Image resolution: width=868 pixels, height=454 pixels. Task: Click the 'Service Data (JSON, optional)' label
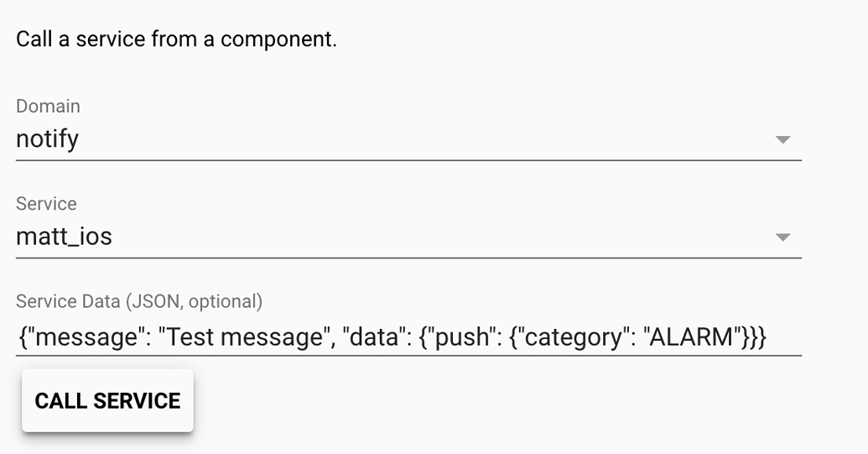[x=139, y=300]
